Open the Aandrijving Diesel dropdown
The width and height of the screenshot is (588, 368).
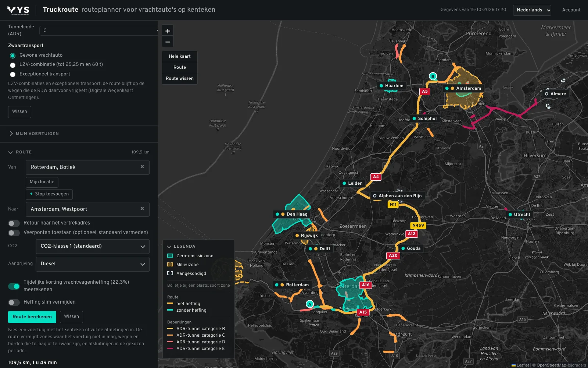[93, 264]
